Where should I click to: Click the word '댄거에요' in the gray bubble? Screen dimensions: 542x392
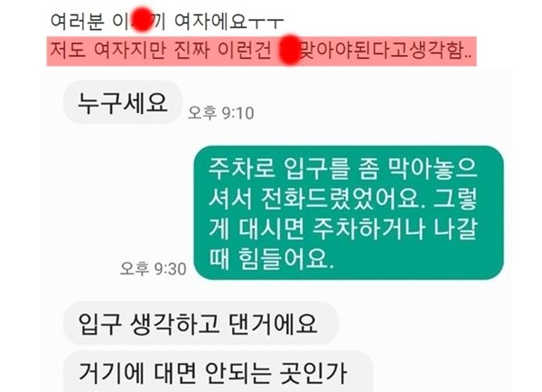click(273, 323)
